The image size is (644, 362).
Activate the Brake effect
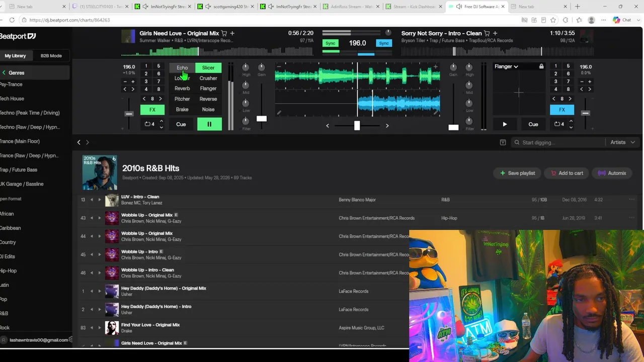pyautogui.click(x=182, y=110)
